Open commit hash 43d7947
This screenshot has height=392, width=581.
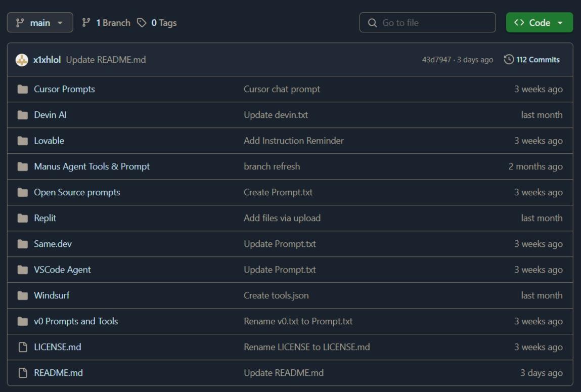(x=436, y=60)
